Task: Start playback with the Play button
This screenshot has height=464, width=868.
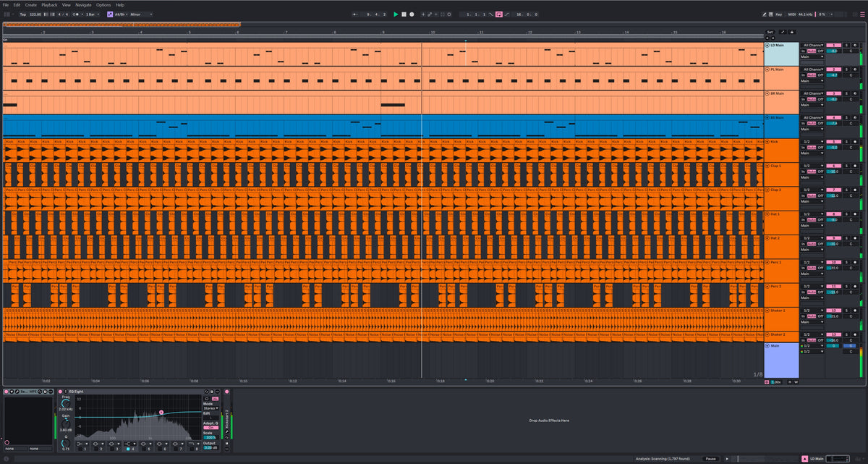Action: [396, 14]
